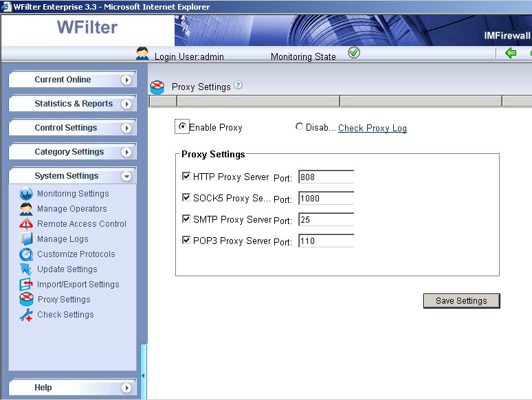Click the Login User:admin text

[189, 56]
